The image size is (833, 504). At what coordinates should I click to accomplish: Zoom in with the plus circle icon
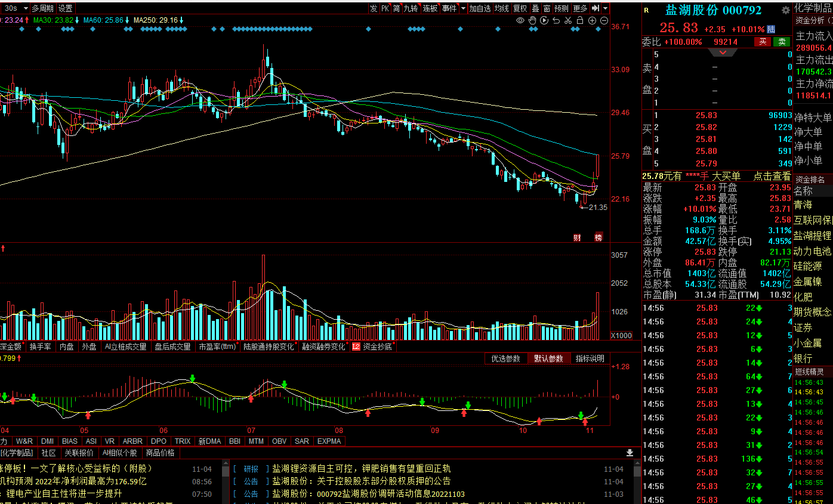(592, 20)
